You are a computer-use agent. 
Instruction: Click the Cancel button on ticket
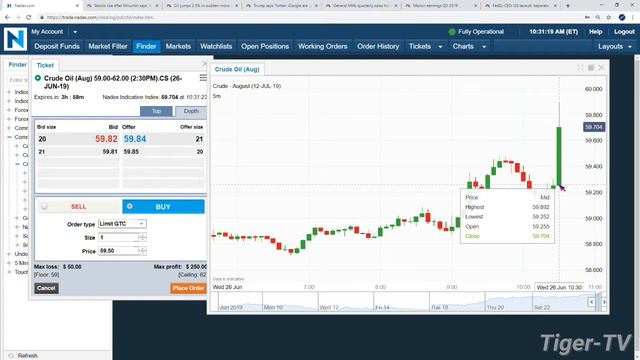tap(46, 288)
